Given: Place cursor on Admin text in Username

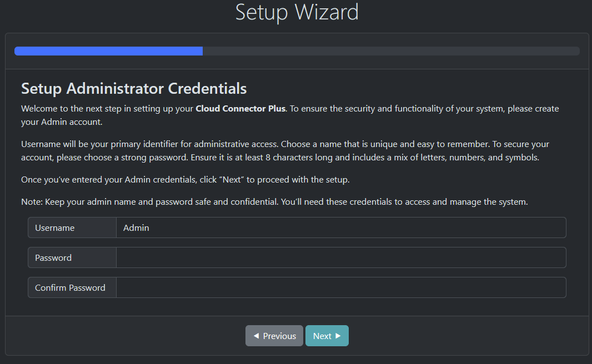Looking at the screenshot, I should coord(136,228).
